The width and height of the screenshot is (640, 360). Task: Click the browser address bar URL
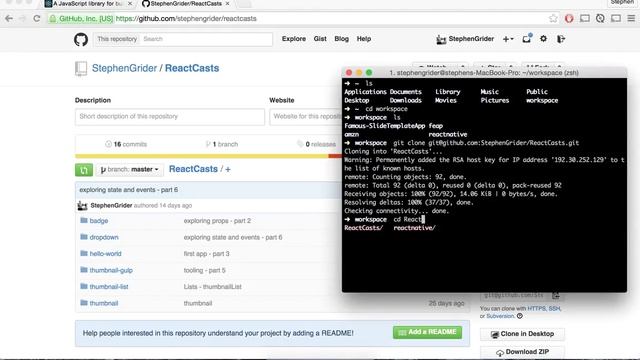pyautogui.click(x=186, y=18)
